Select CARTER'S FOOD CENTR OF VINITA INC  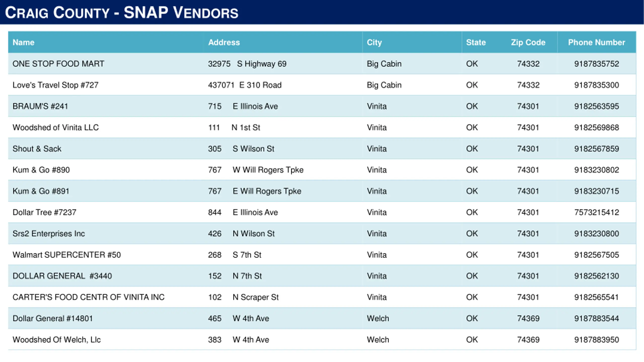89,297
